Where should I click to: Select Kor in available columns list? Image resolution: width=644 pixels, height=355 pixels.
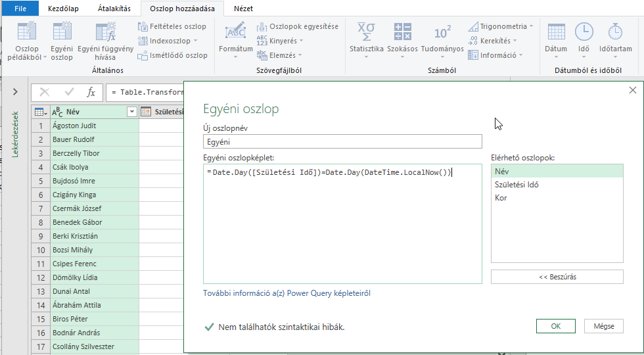[557, 198]
